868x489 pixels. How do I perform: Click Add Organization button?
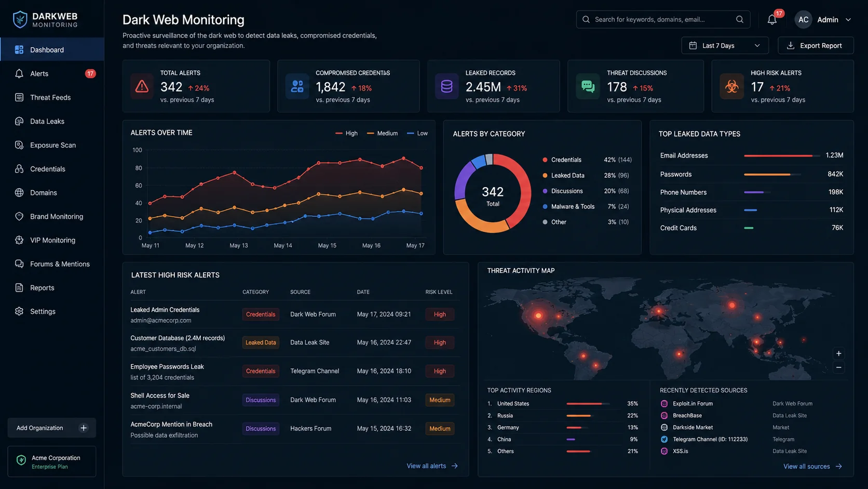pyautogui.click(x=51, y=428)
